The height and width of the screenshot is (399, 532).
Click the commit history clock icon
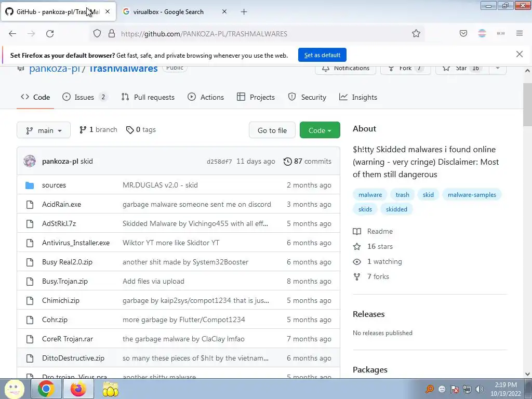coord(287,162)
